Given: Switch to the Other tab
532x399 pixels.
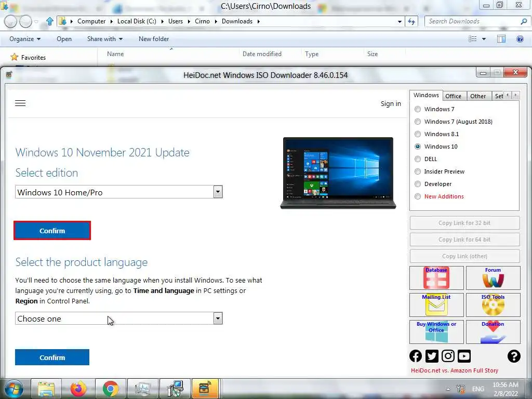Looking at the screenshot, I should [478, 96].
